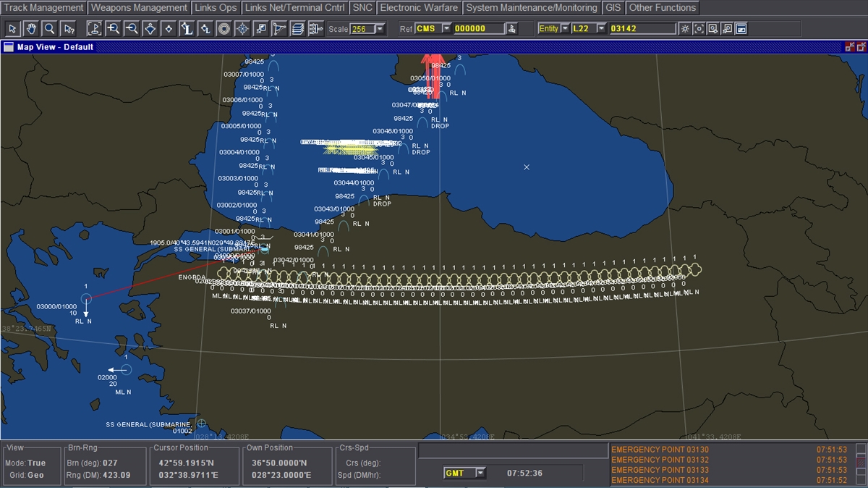Viewport: 868px width, 488px height.
Task: Select the arrow pointer tool
Action: tap(13, 29)
